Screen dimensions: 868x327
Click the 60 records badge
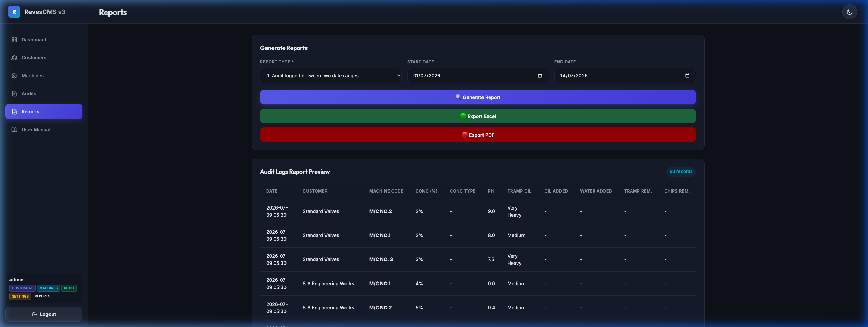[x=681, y=172]
